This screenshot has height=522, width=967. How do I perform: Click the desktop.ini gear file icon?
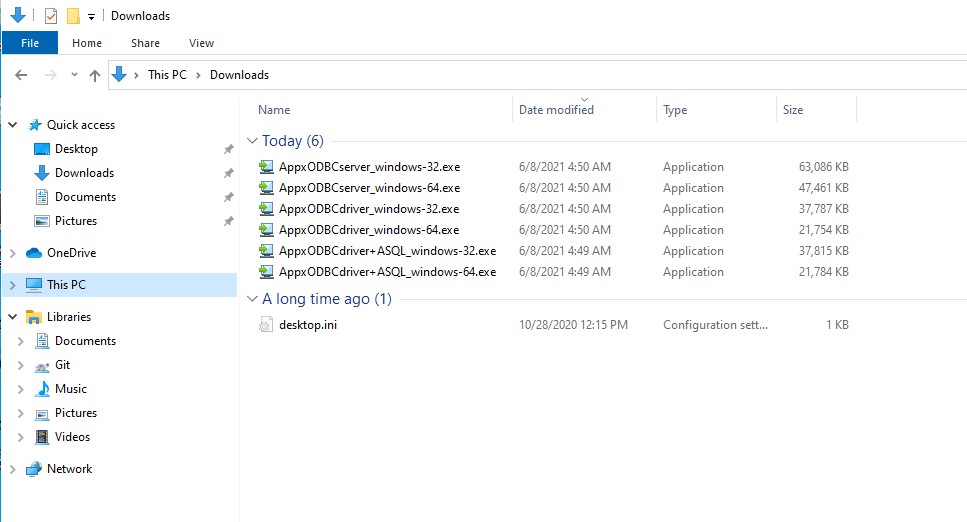pyautogui.click(x=266, y=325)
